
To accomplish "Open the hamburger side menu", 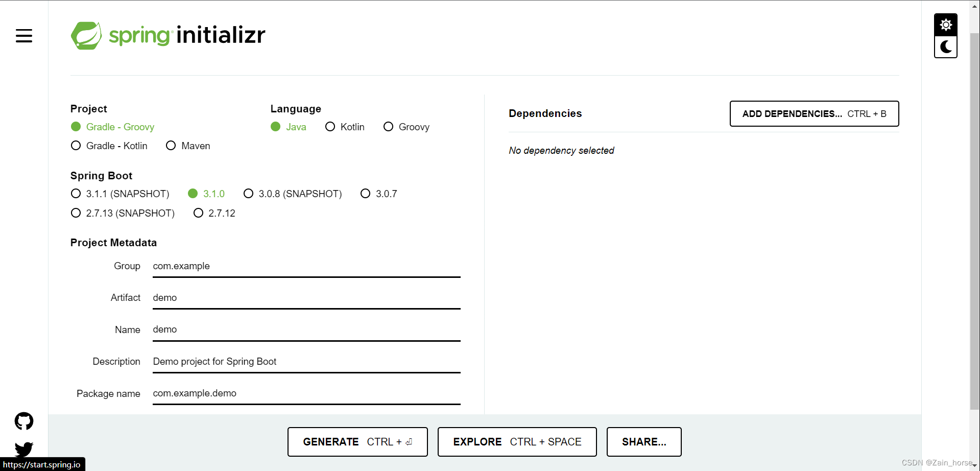I will click(x=24, y=36).
